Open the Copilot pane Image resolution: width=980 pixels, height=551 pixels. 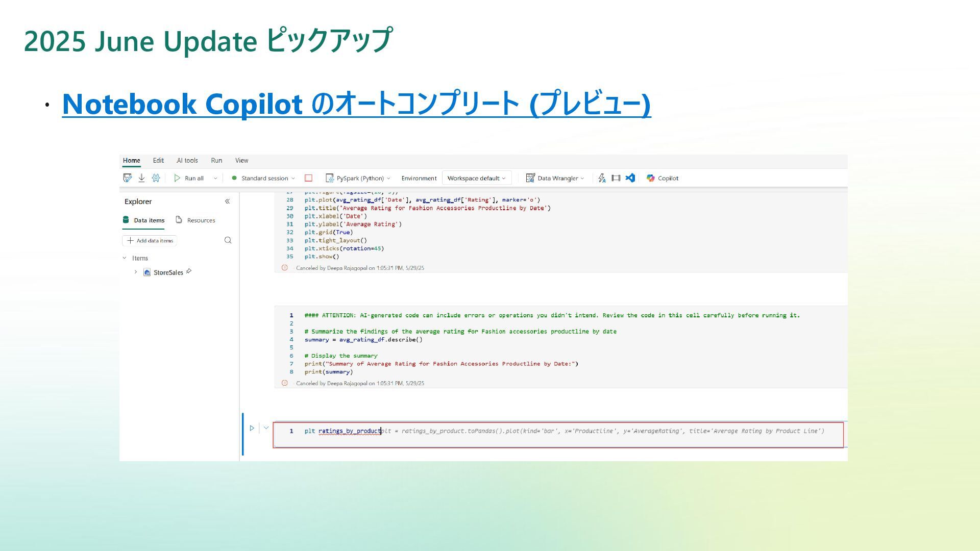coord(663,178)
